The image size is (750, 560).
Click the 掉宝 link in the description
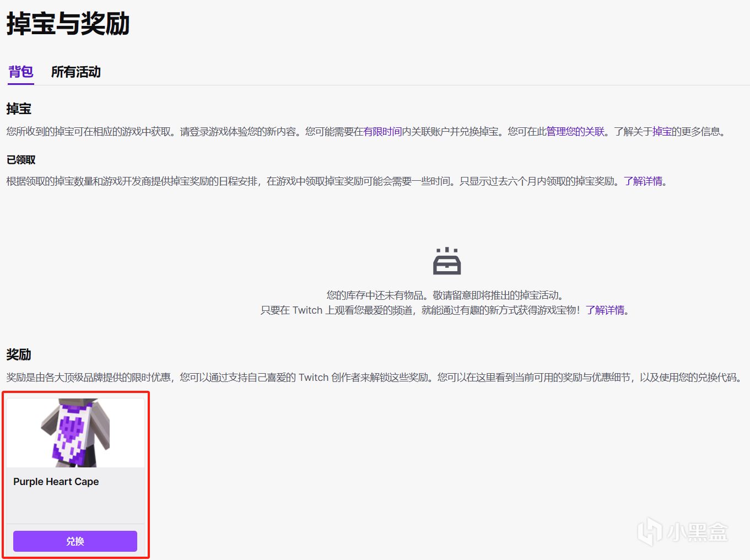[x=662, y=132]
